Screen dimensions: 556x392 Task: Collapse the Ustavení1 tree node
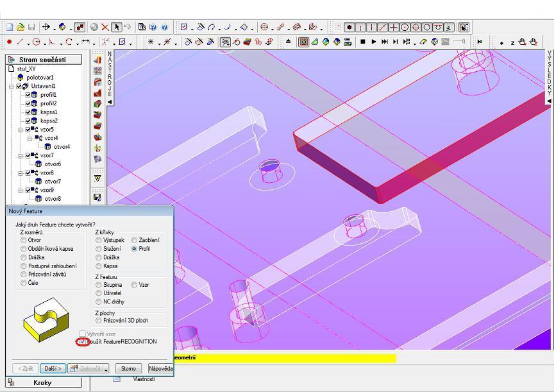12,86
